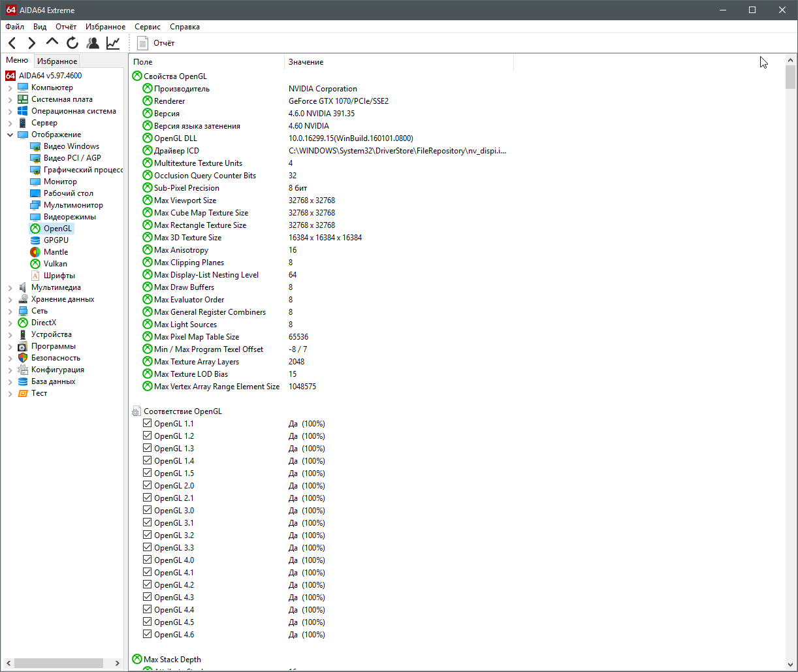
Task: Click the Поле column header
Action: (x=207, y=62)
